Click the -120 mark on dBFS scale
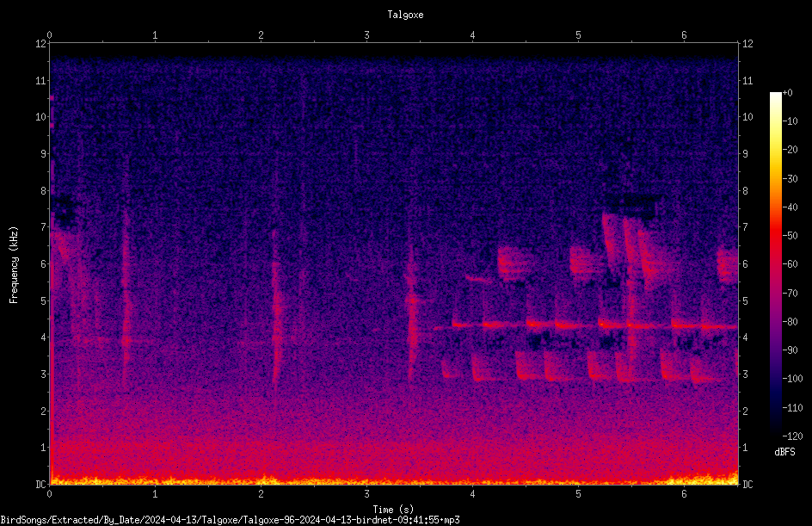The height and width of the screenshot is (526, 812). tap(792, 436)
